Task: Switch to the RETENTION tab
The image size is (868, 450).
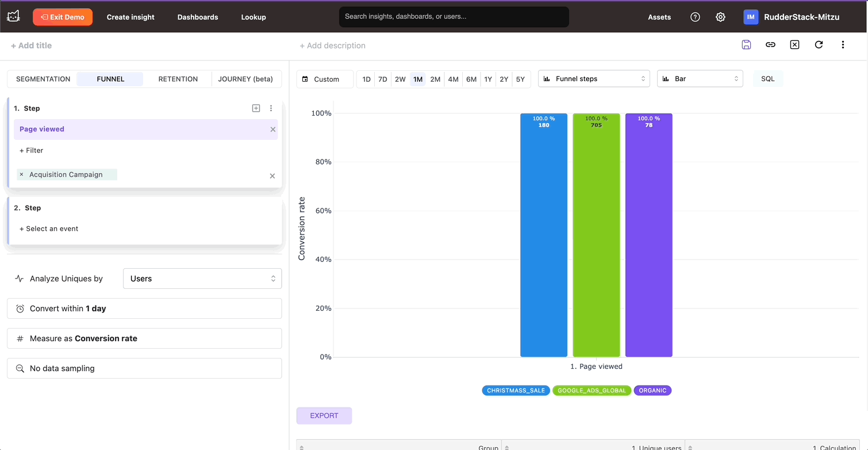Action: [178, 79]
